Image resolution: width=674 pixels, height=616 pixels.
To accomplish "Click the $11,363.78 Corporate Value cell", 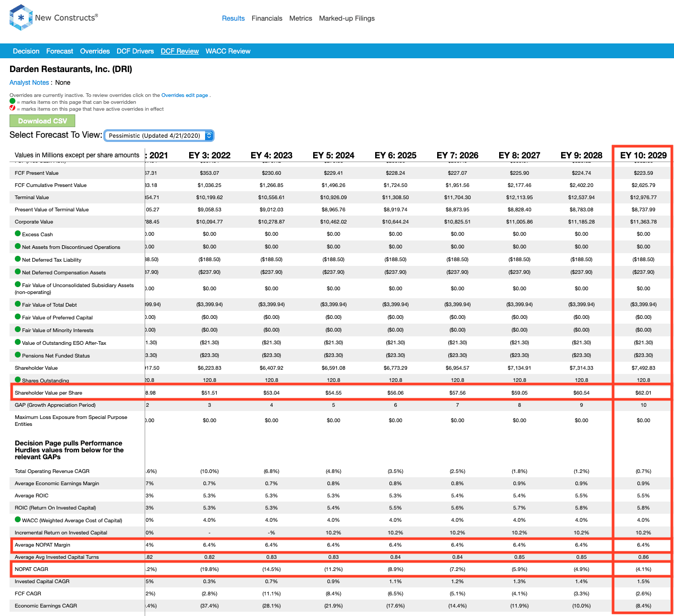I will tap(643, 222).
